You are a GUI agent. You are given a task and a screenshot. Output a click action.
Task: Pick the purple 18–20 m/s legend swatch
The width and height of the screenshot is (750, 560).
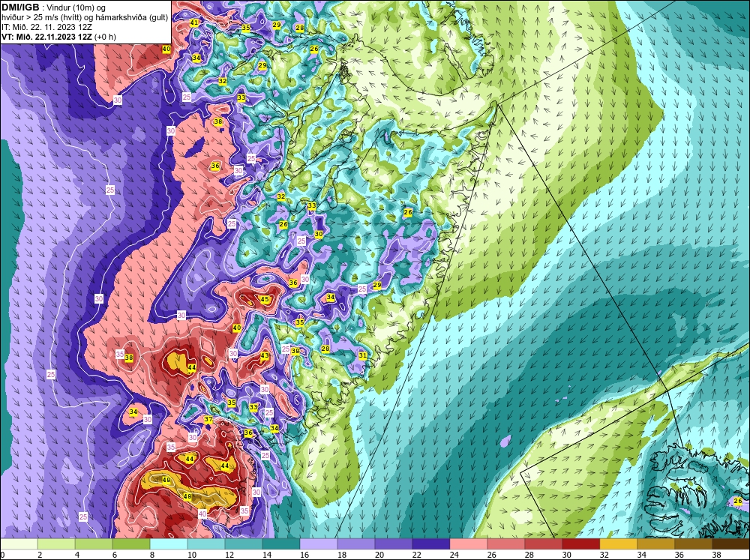click(x=355, y=544)
